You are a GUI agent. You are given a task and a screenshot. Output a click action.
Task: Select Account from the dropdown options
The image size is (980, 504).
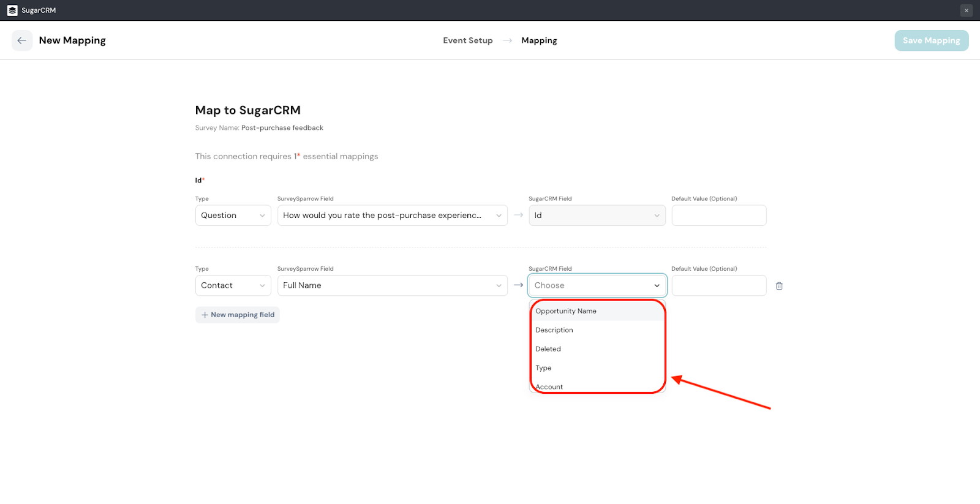549,386
